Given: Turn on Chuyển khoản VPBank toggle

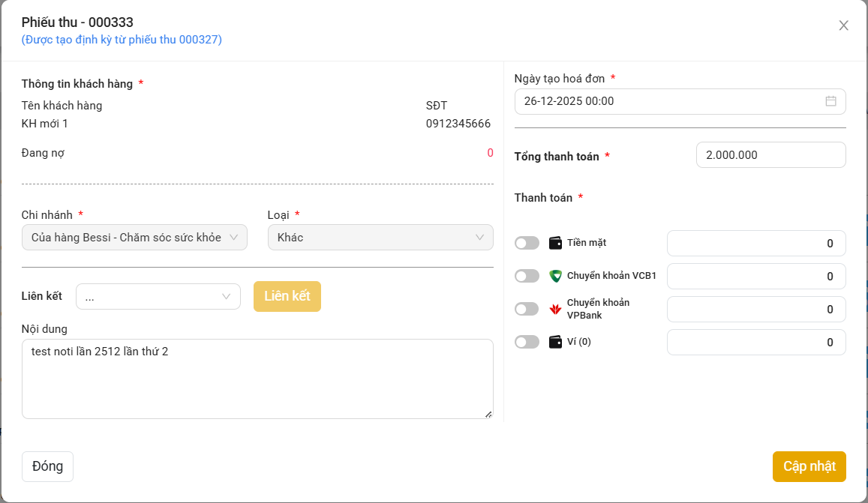Looking at the screenshot, I should (527, 309).
